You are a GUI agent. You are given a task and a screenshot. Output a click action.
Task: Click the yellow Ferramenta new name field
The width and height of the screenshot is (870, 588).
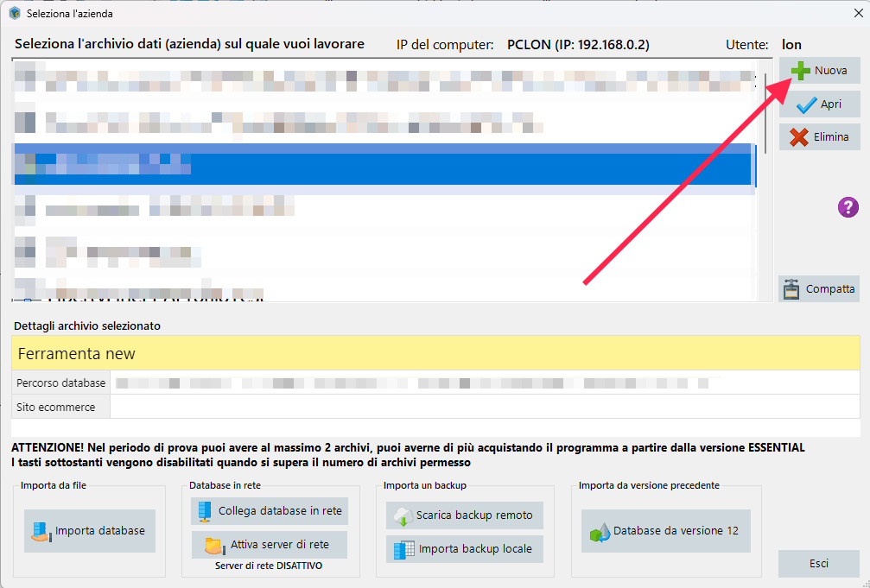click(435, 354)
